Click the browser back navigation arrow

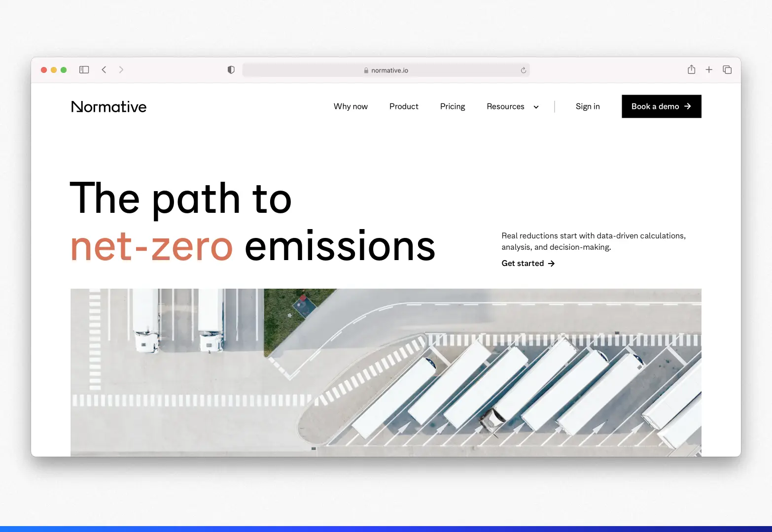[104, 69]
